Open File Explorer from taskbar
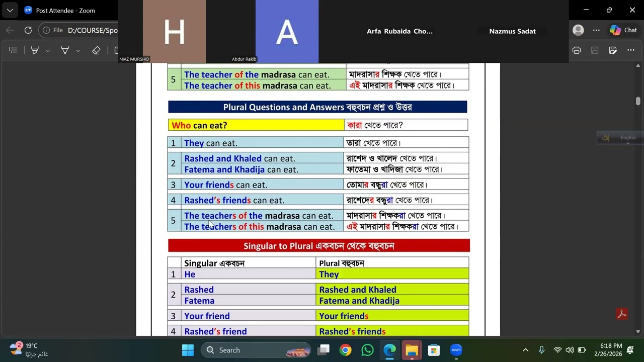The image size is (644, 362). [x=412, y=350]
